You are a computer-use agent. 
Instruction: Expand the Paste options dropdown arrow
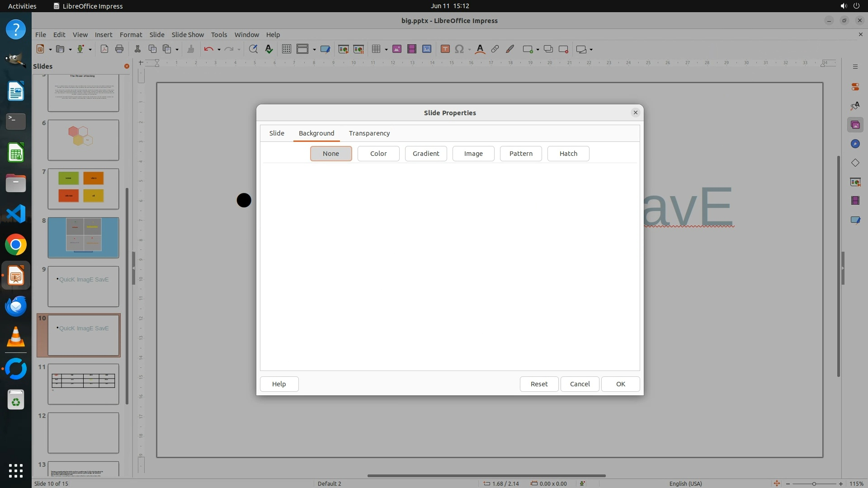[177, 50]
